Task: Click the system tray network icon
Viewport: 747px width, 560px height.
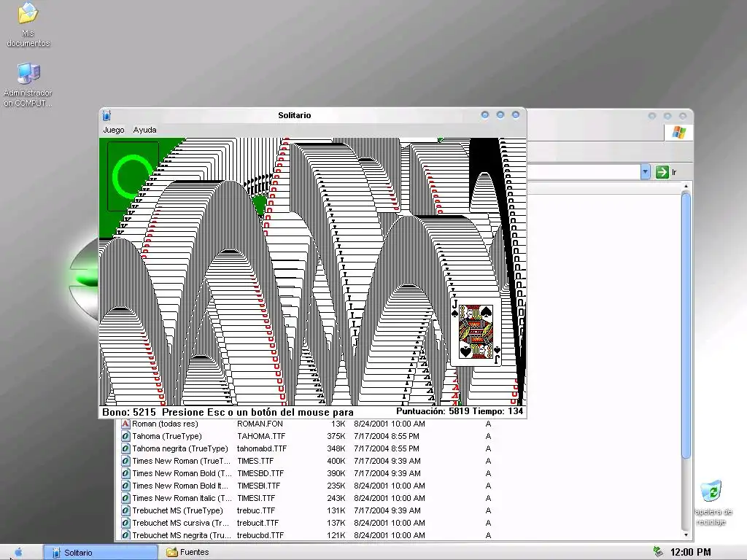Action: tap(659, 552)
